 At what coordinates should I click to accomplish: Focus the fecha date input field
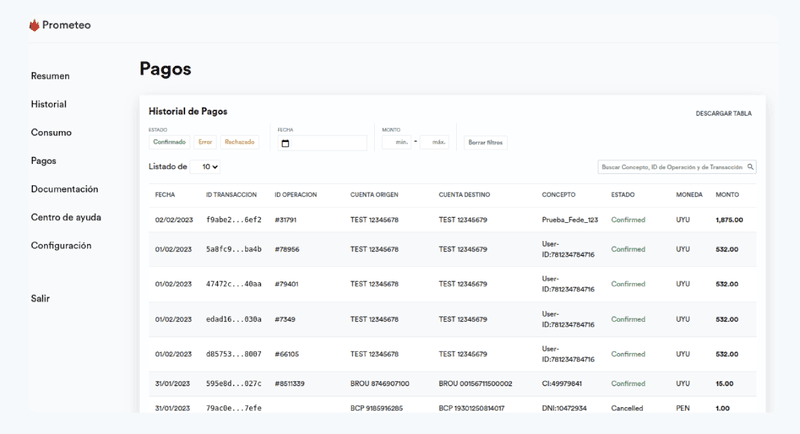(x=322, y=143)
